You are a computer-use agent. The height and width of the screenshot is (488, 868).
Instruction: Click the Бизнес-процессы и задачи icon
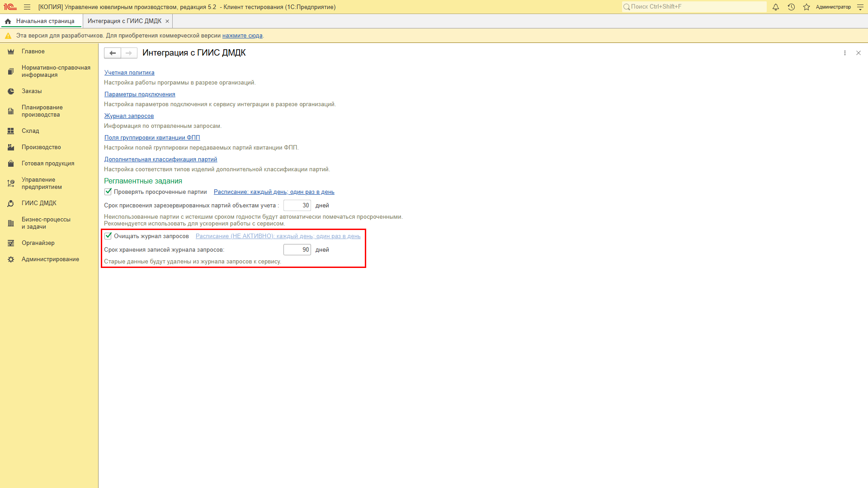[11, 223]
